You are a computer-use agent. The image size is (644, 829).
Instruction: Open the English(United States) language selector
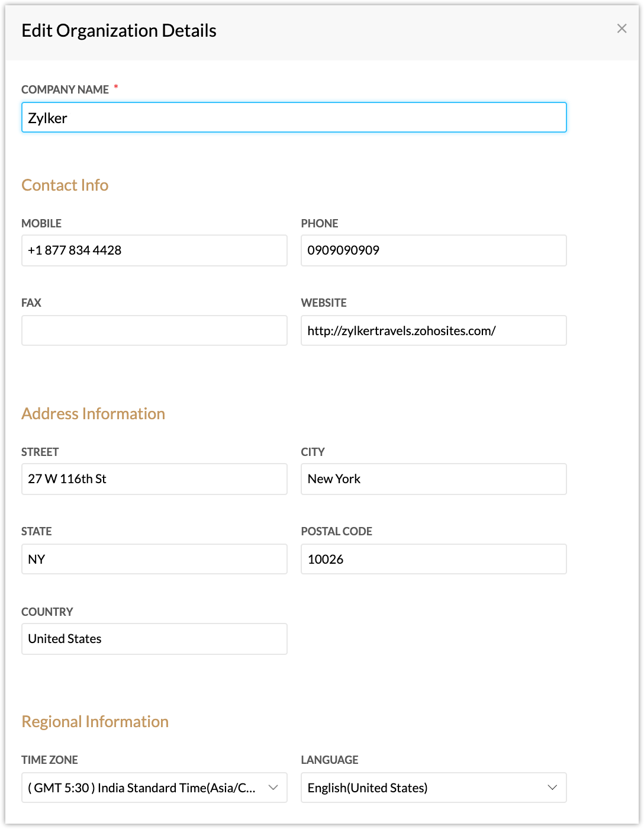click(x=434, y=788)
